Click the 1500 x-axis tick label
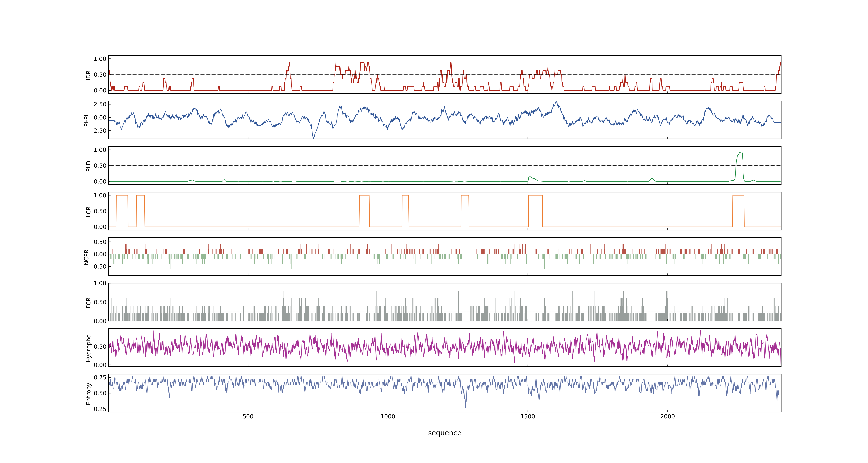This screenshot has width=868, height=463. click(x=528, y=416)
